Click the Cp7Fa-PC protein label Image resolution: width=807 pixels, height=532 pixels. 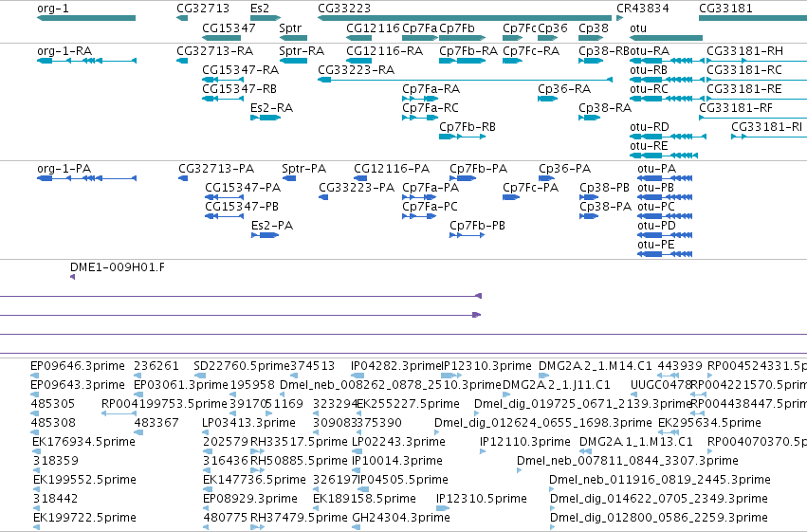pyautogui.click(x=430, y=207)
